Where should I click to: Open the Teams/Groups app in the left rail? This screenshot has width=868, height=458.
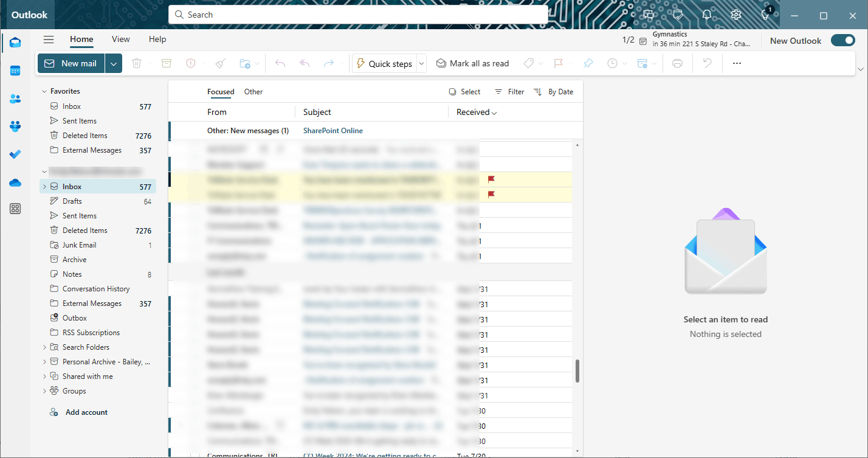15,127
